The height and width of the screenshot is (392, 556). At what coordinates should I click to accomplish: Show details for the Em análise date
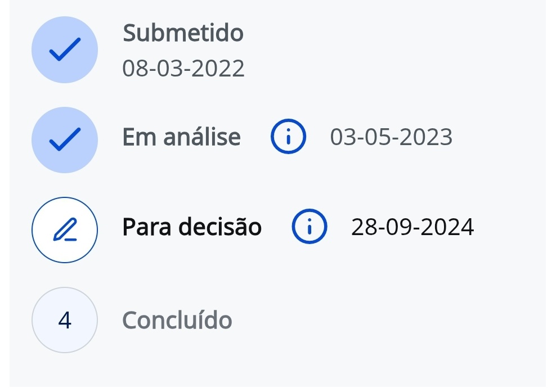point(288,137)
